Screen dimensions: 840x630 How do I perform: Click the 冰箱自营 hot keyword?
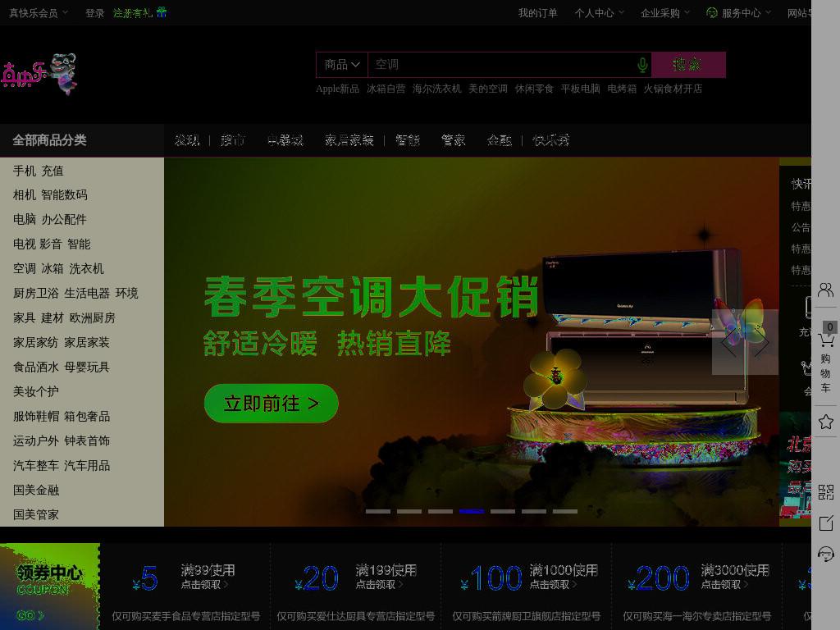(x=386, y=89)
